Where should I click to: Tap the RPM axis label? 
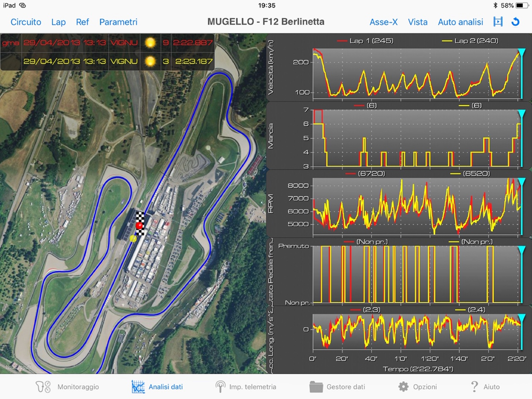point(271,204)
